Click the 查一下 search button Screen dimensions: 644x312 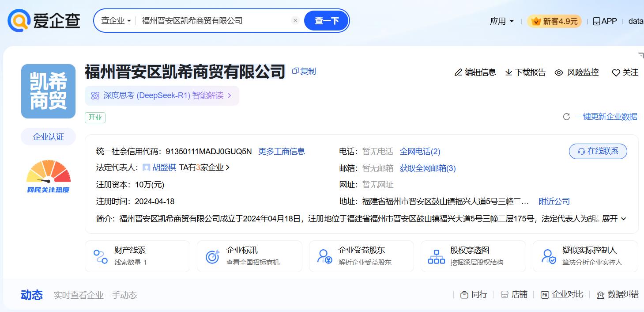point(326,21)
